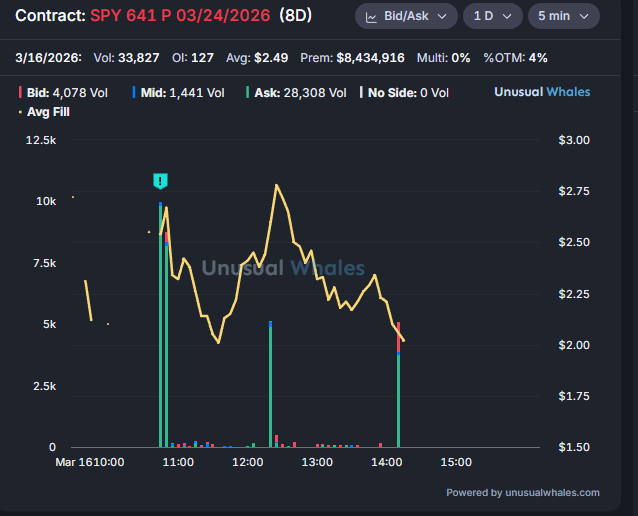Click the $2.25 price axis label

(574, 294)
